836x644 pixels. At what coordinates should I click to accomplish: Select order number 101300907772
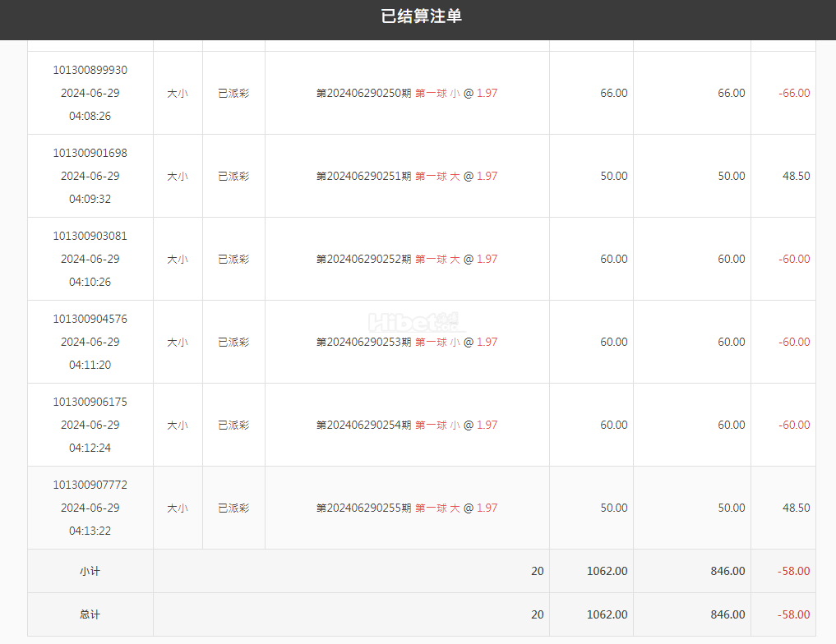90,485
